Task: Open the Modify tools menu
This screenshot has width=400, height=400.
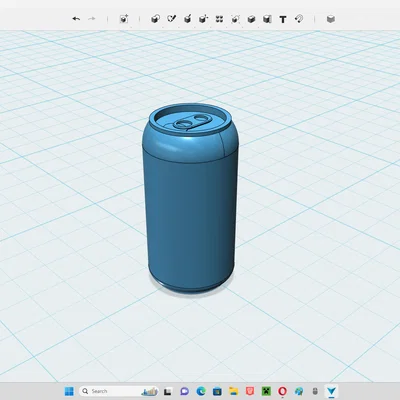Action: 203,19
